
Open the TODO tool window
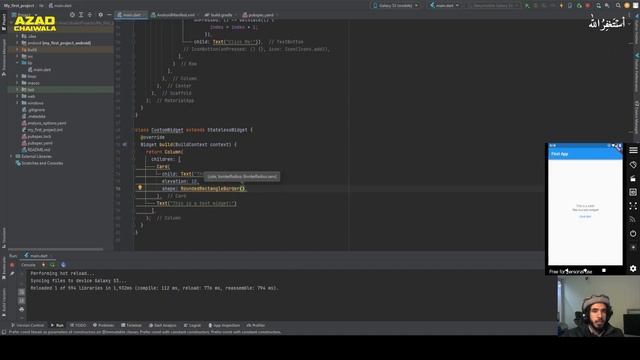(78, 325)
